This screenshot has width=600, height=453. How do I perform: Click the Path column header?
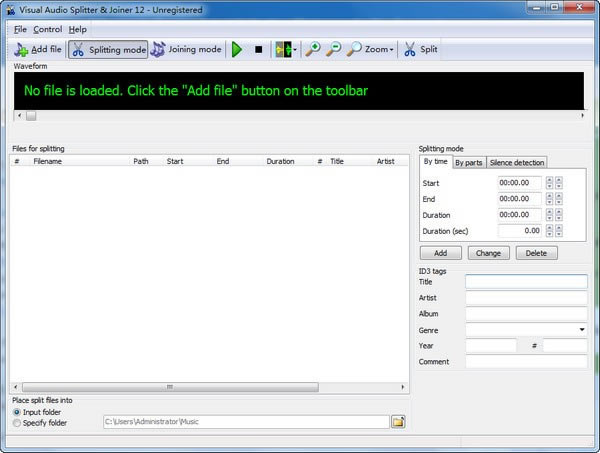tap(141, 161)
